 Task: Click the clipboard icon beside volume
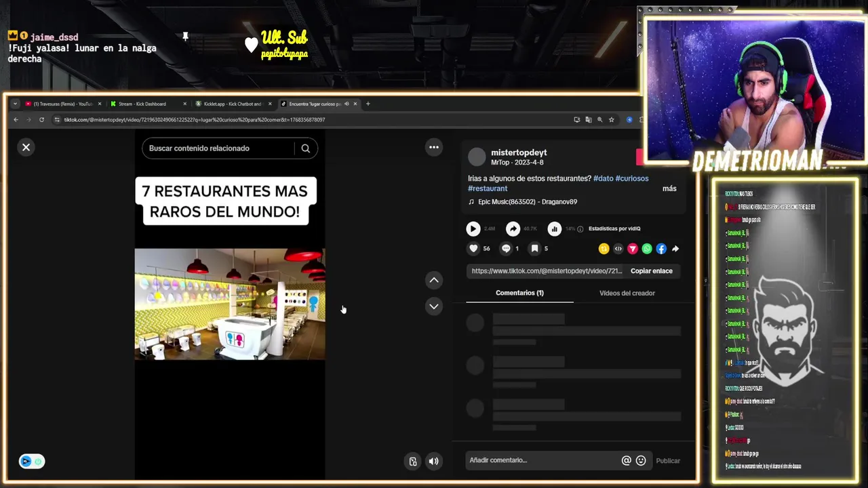tap(412, 462)
